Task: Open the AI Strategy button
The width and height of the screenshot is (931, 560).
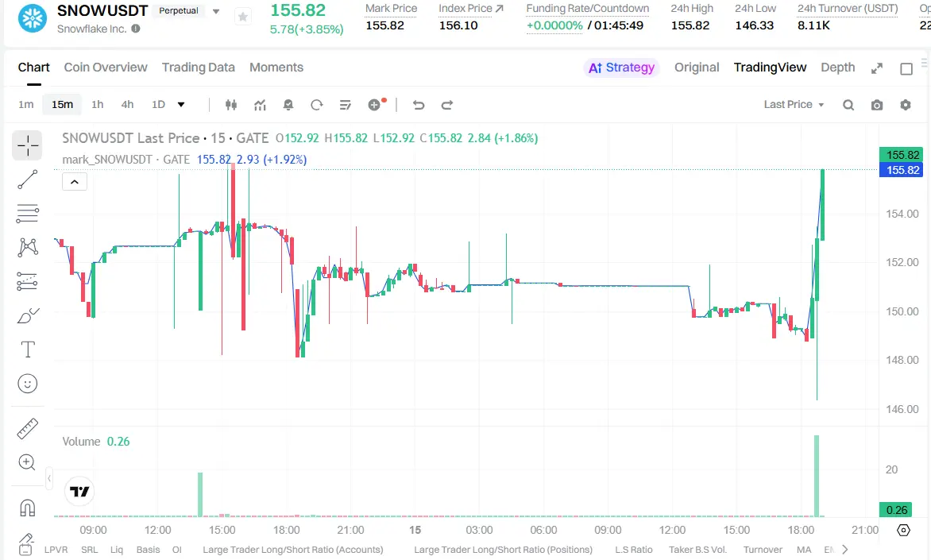Action: coord(621,68)
